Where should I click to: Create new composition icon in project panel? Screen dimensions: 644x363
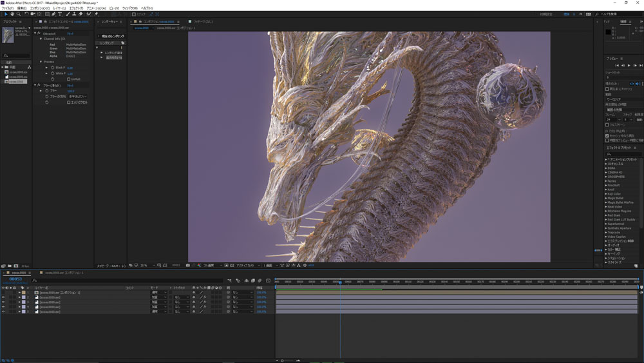(x=15, y=266)
